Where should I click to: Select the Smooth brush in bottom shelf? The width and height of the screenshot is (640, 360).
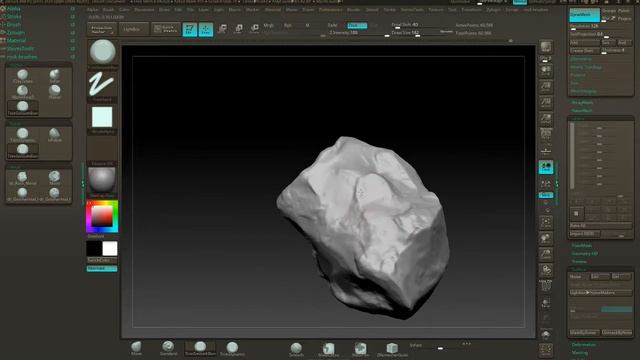[x=296, y=349]
